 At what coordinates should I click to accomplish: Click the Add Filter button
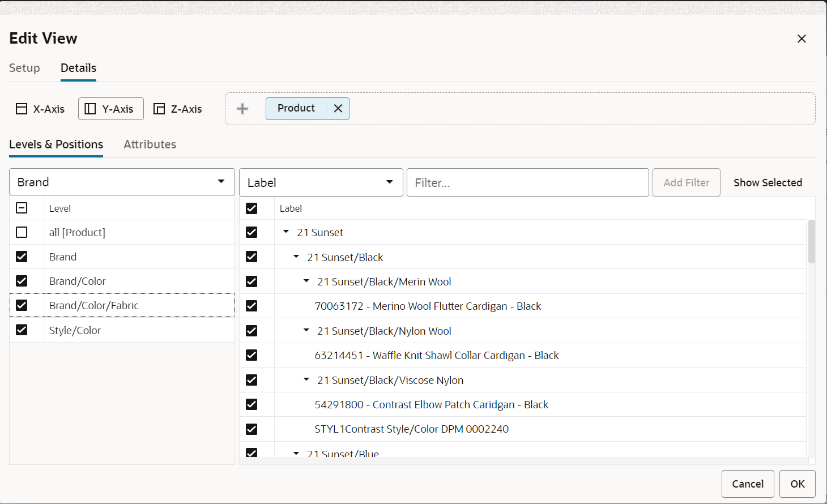686,182
